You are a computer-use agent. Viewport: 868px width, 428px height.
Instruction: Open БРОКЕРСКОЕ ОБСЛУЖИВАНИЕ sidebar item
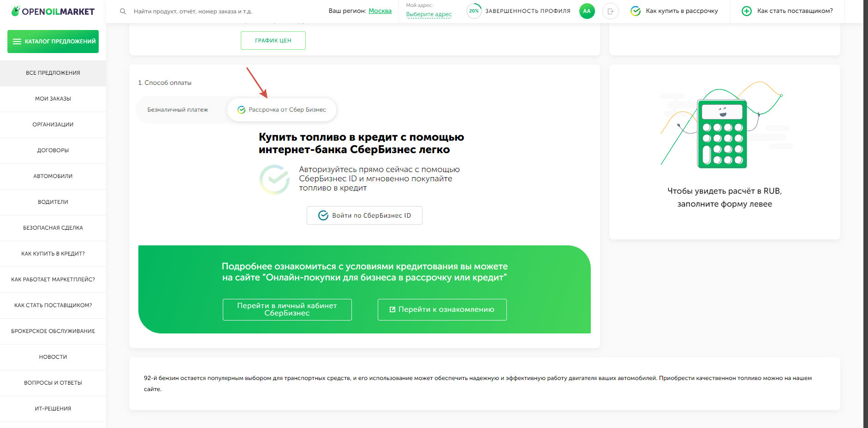coord(53,331)
